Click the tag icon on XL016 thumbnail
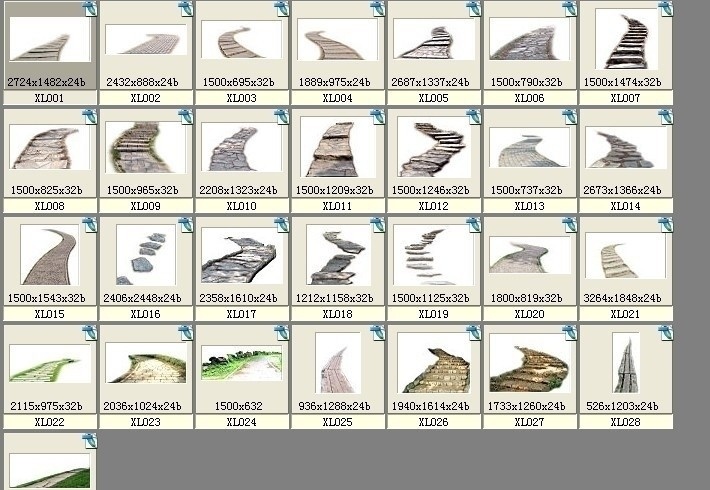Image resolution: width=710 pixels, height=490 pixels. tap(186, 225)
